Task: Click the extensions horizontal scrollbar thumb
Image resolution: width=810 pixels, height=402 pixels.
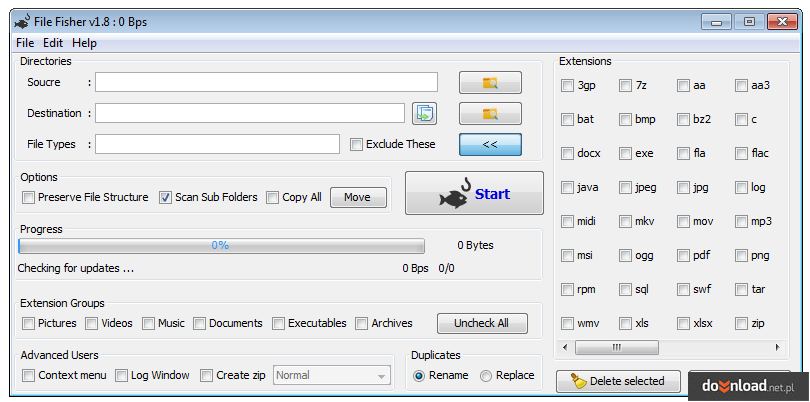Action: (617, 348)
